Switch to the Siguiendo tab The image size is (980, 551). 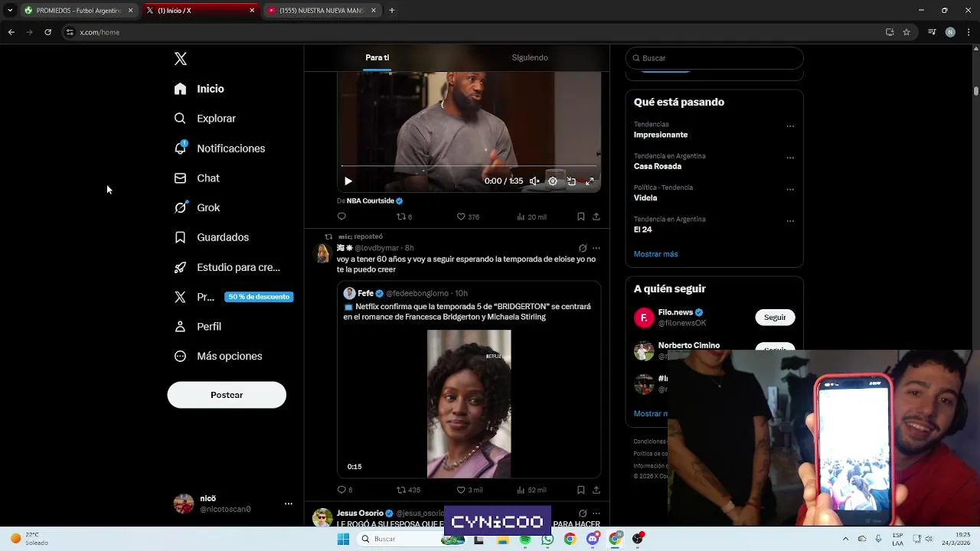tap(530, 57)
